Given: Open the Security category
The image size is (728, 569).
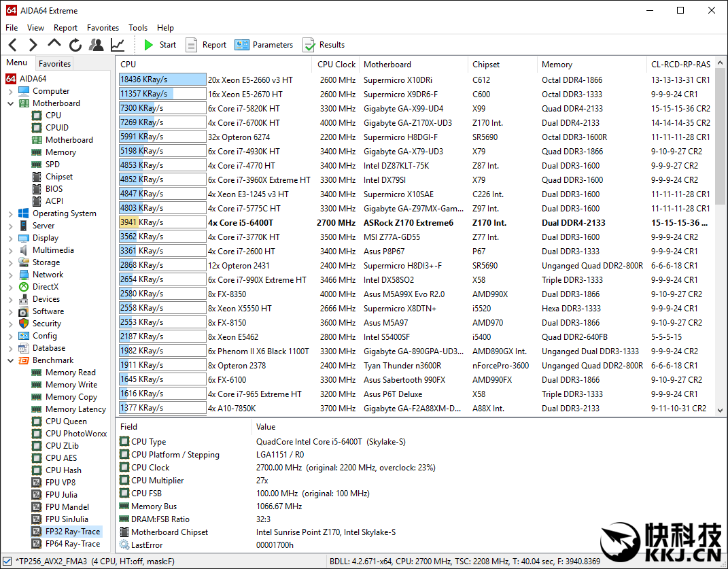Looking at the screenshot, I should (x=40, y=324).
